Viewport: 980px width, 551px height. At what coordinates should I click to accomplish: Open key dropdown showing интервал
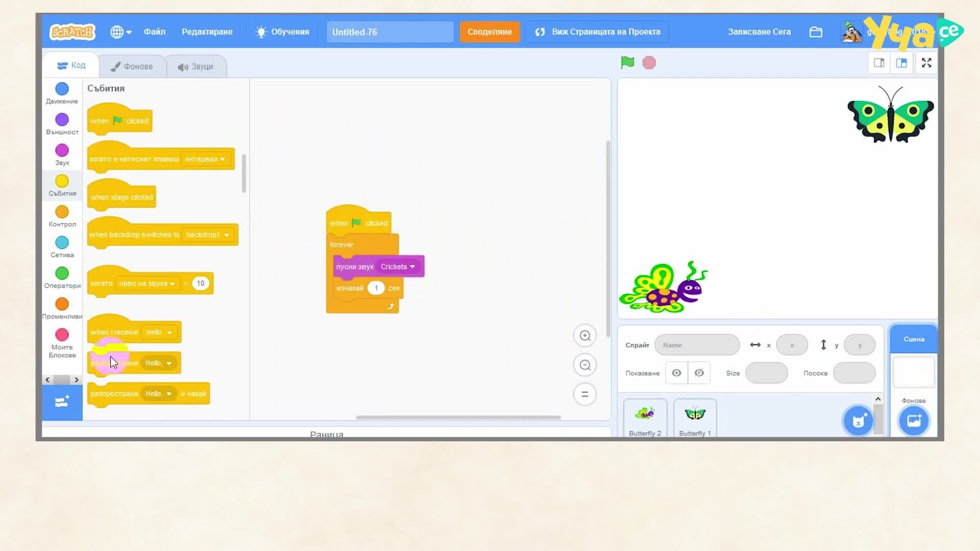click(205, 159)
